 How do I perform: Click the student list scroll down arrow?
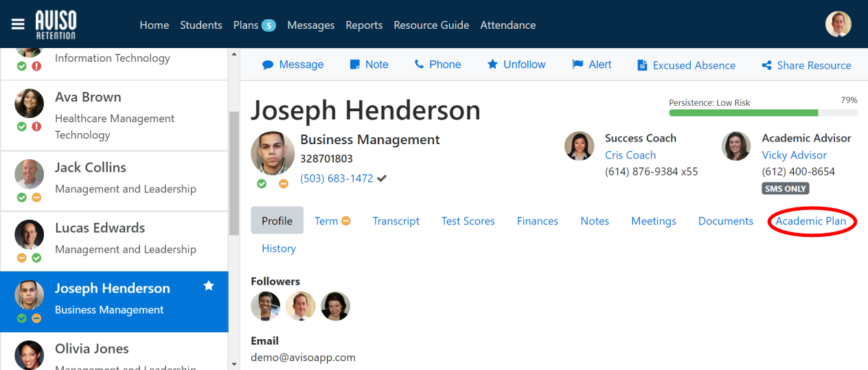click(233, 364)
